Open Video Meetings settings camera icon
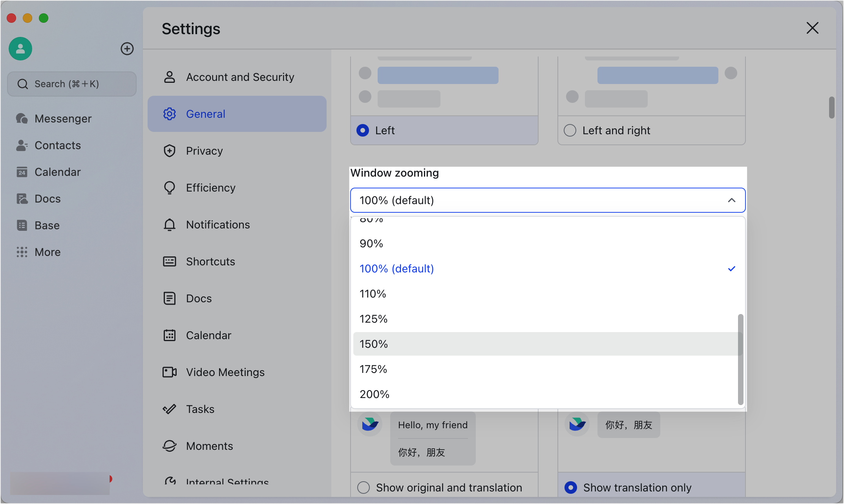This screenshot has width=844, height=504. click(x=170, y=372)
